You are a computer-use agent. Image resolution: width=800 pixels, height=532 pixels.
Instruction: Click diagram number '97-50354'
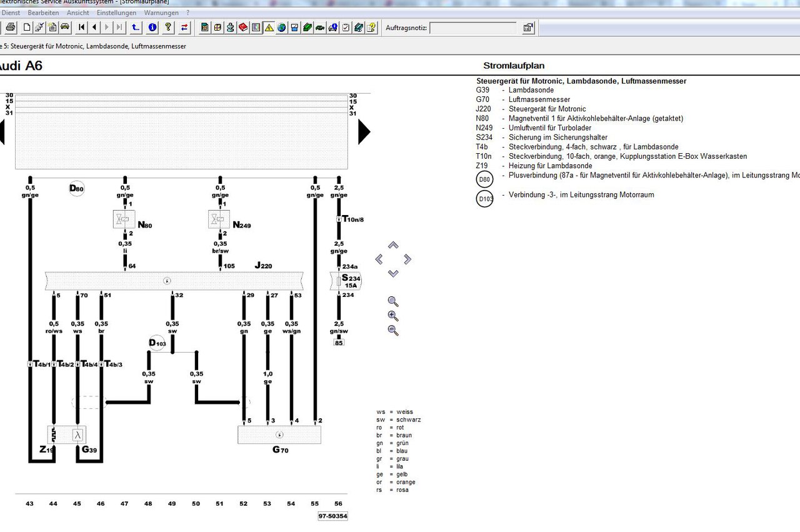click(332, 516)
